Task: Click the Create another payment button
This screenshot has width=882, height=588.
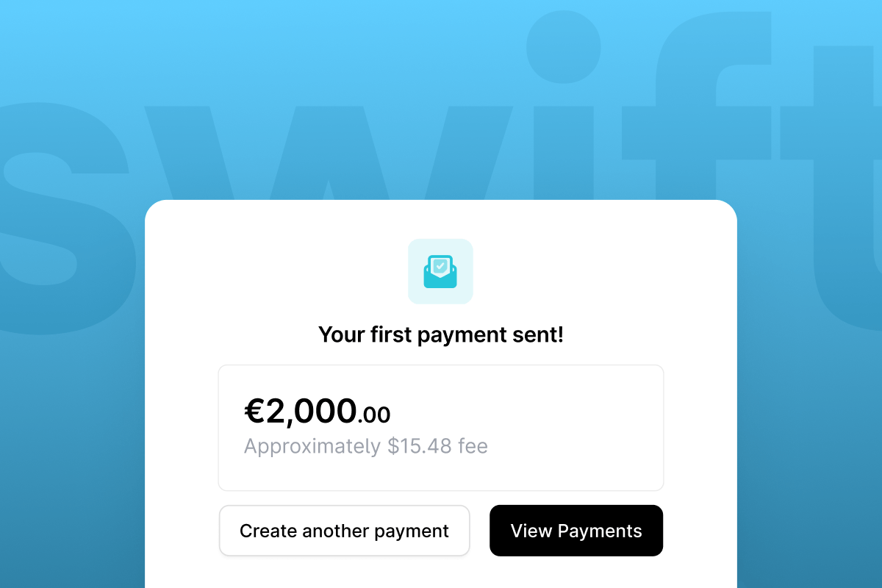Action: click(x=344, y=531)
